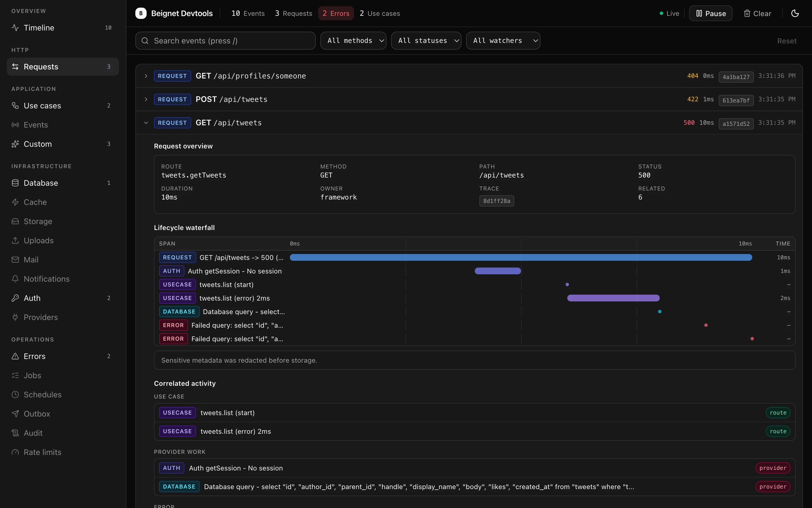The height and width of the screenshot is (508, 812).
Task: Open the All watchers dropdown
Action: (503, 41)
